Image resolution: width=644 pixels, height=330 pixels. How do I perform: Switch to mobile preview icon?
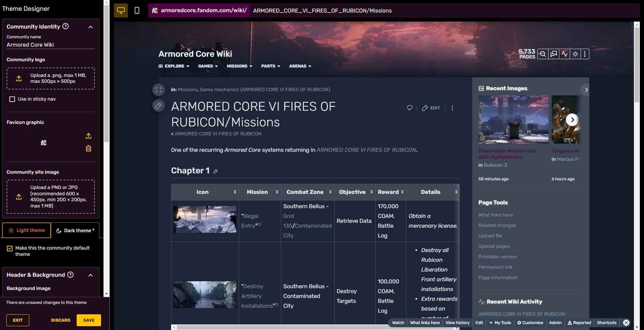coord(136,10)
